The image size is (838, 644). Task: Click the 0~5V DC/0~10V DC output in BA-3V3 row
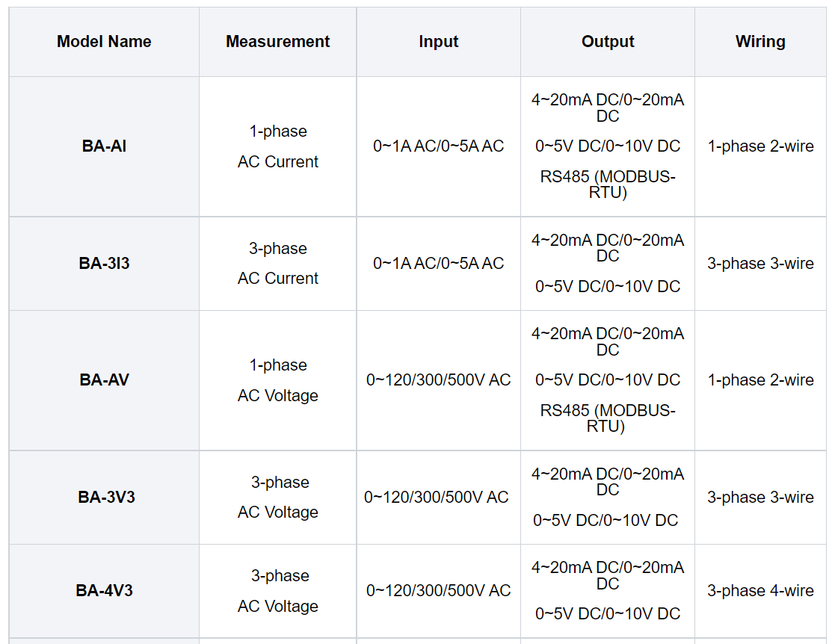tap(606, 521)
